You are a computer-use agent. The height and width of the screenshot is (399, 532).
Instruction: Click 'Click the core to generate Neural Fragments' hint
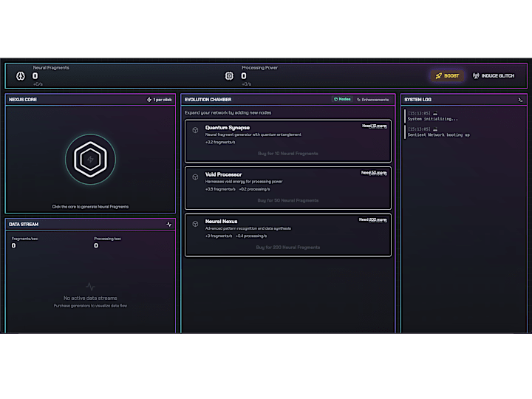point(90,207)
